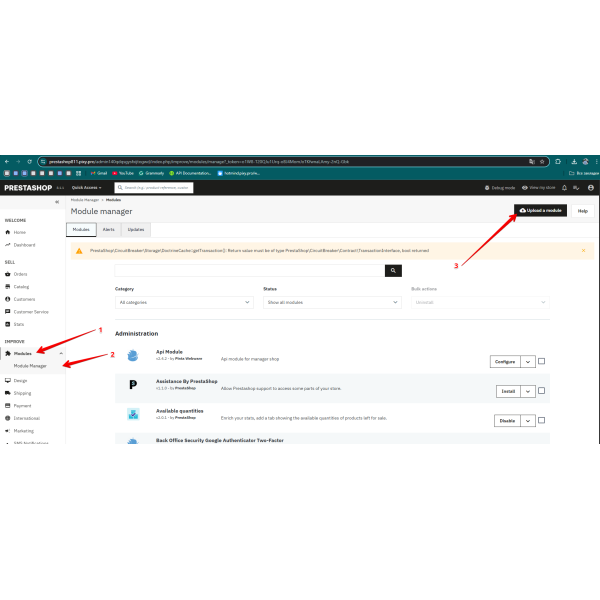Open Marketing in sidebar
The width and height of the screenshot is (600, 600).
pos(19,431)
